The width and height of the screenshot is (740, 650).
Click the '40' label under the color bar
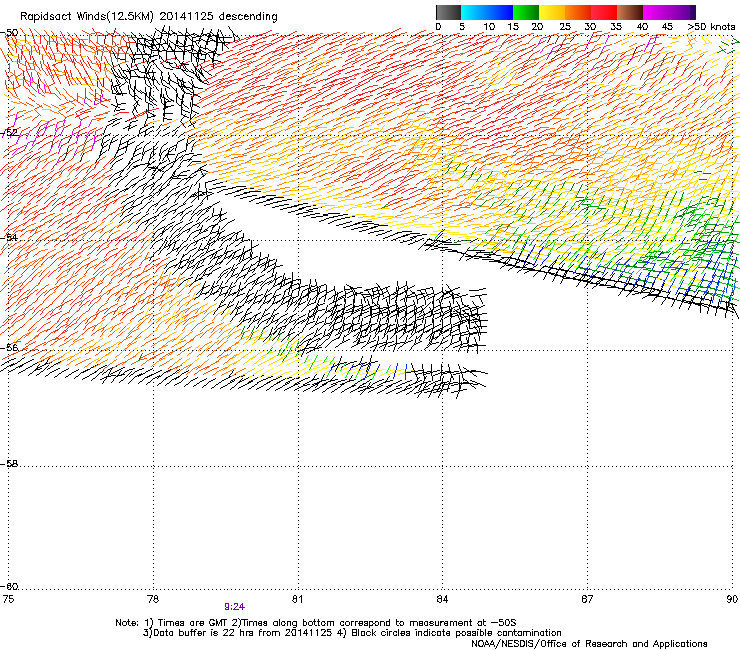[x=642, y=27]
